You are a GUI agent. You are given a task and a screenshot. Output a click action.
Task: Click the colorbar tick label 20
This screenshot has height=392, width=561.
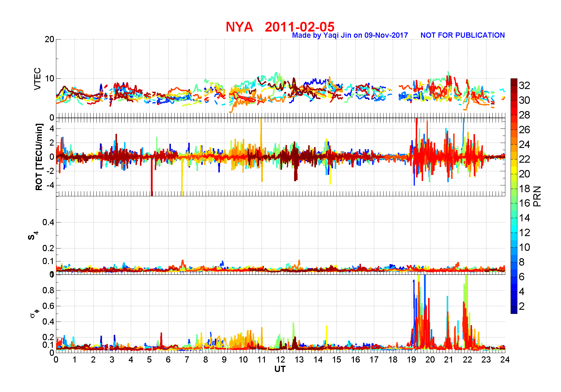click(524, 174)
